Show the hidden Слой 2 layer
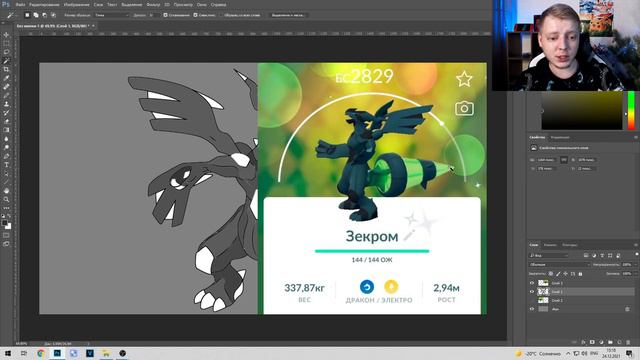Image resolution: width=640 pixels, height=360 pixels. (x=532, y=300)
